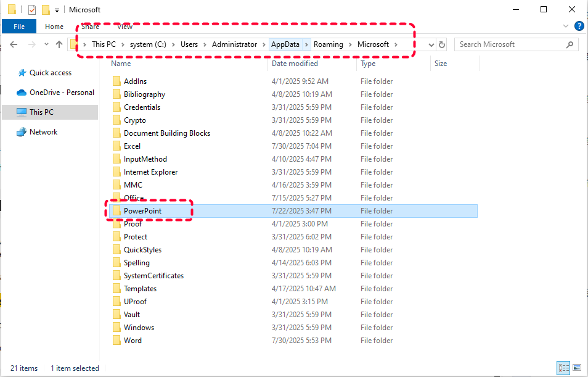Select the Windows folder icon

pyautogui.click(x=116, y=328)
